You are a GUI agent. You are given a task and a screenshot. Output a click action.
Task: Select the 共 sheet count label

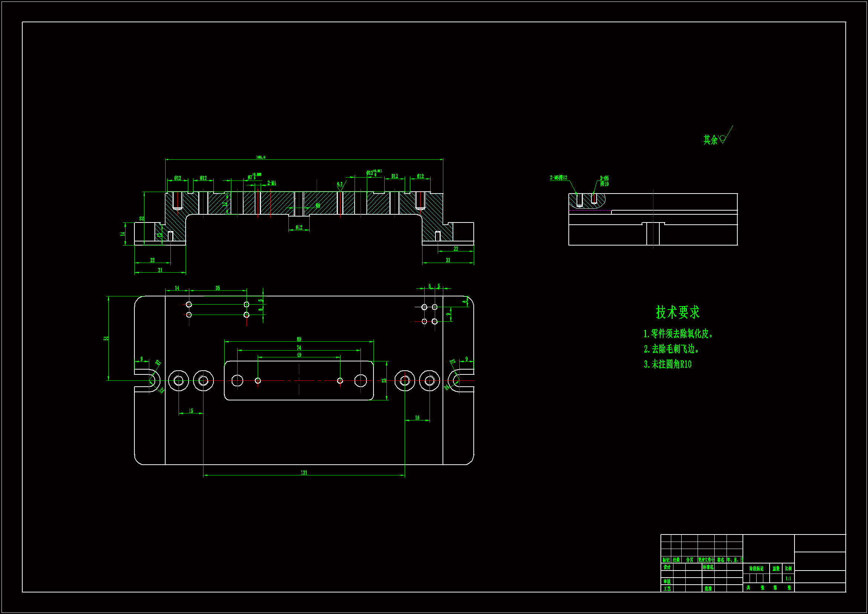748,588
